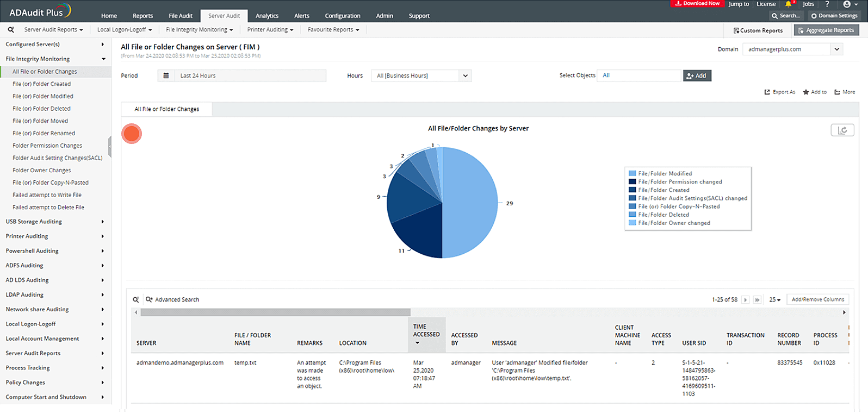
Task: Click the chart type switch icon
Action: pos(842,130)
